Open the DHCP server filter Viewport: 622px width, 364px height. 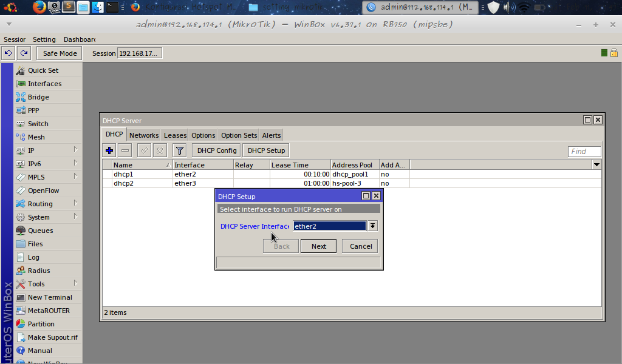click(x=179, y=150)
